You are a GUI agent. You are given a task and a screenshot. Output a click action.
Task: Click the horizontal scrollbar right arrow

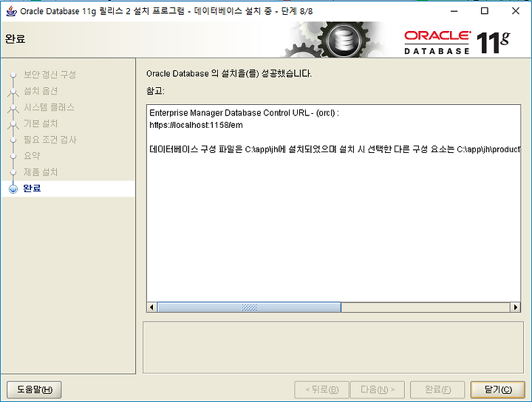pos(516,307)
